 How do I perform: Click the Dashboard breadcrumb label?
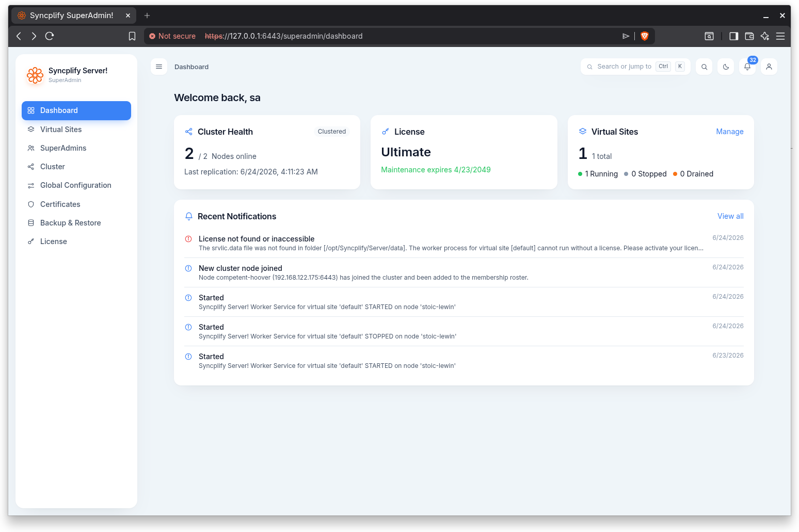click(x=191, y=67)
